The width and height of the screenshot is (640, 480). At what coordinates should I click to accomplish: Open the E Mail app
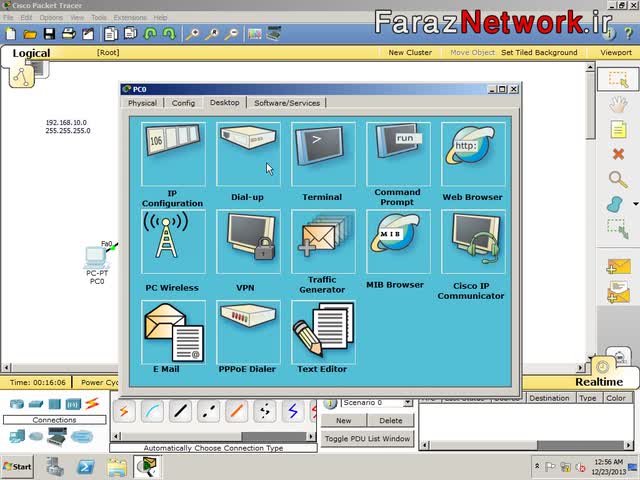pyautogui.click(x=173, y=332)
